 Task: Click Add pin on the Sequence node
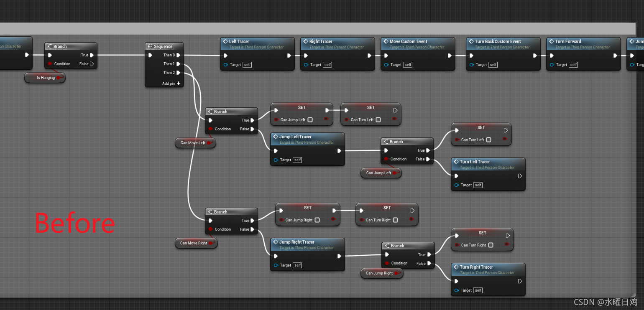click(x=171, y=84)
